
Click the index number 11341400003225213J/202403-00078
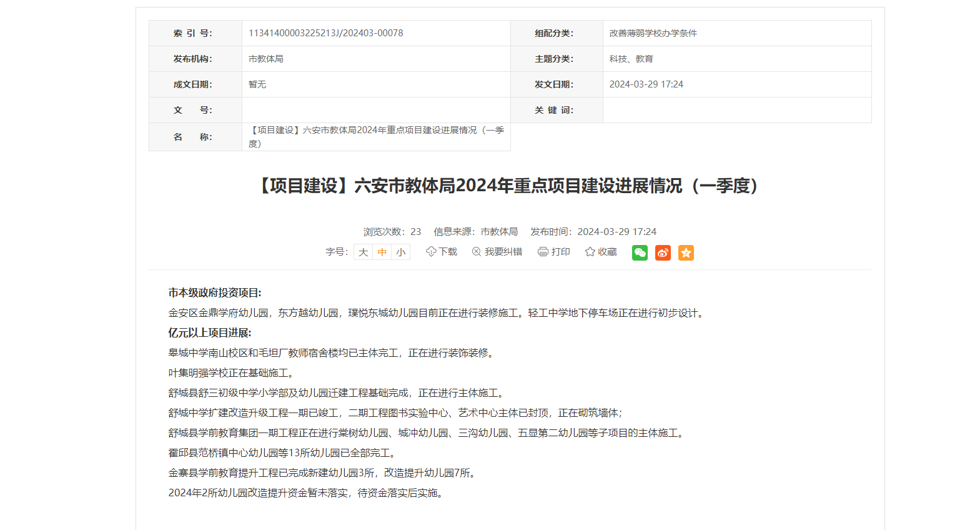click(x=325, y=33)
